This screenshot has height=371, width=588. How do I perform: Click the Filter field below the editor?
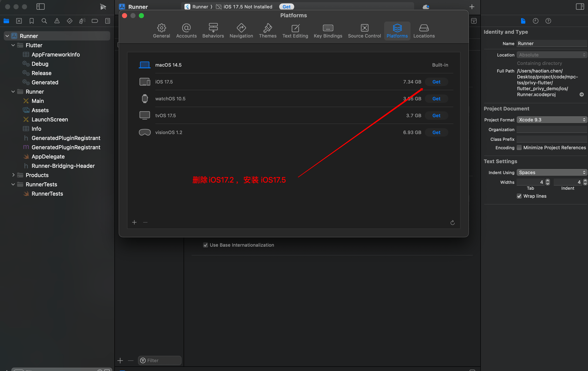pyautogui.click(x=160, y=360)
